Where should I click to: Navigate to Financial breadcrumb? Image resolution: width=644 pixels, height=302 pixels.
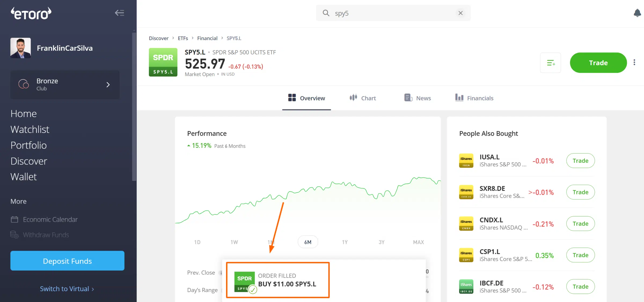tap(207, 38)
